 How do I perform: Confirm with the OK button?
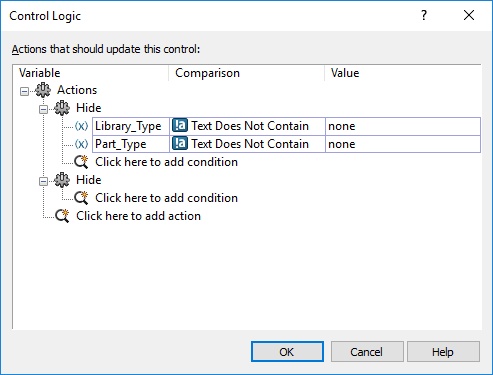(x=287, y=352)
